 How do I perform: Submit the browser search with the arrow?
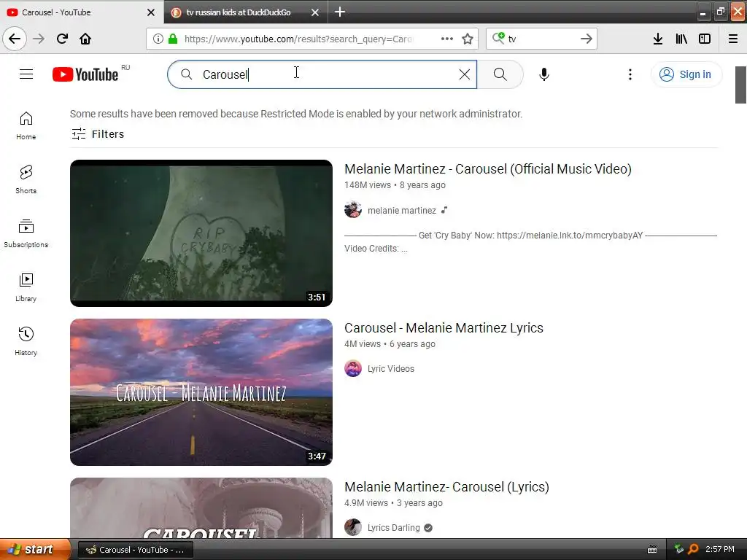coord(586,39)
